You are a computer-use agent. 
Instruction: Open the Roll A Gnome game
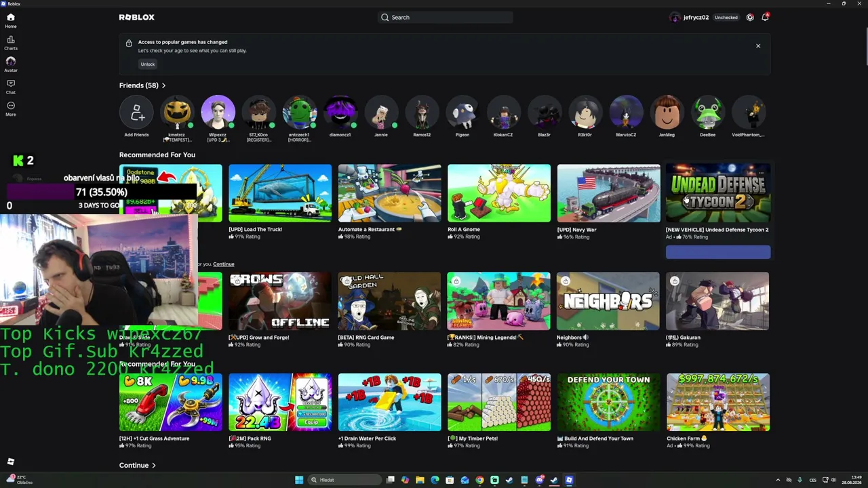coord(499,193)
